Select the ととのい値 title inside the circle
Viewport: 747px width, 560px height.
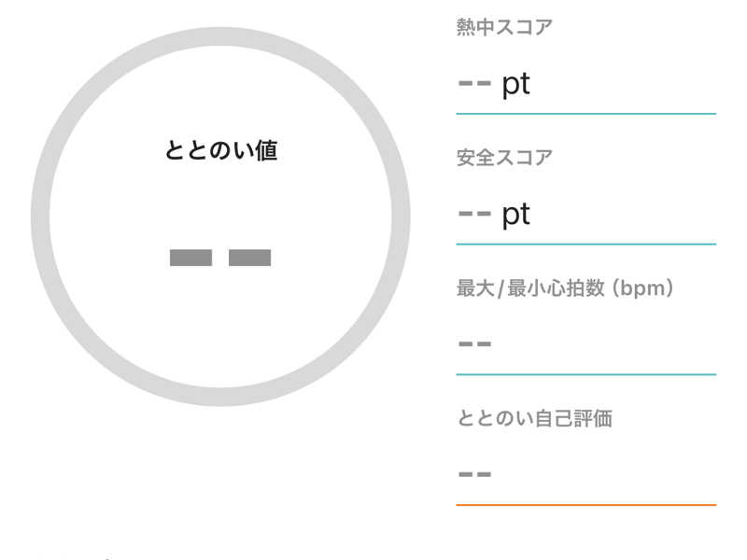point(220,150)
